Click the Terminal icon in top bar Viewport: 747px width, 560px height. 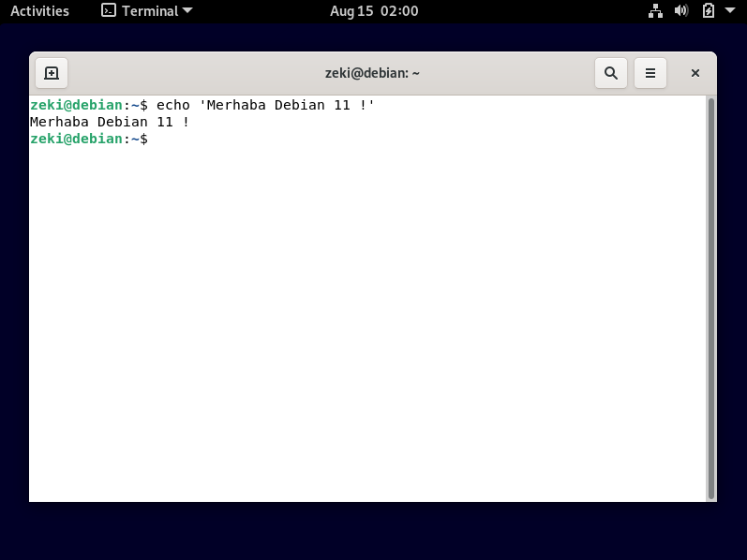(x=109, y=11)
